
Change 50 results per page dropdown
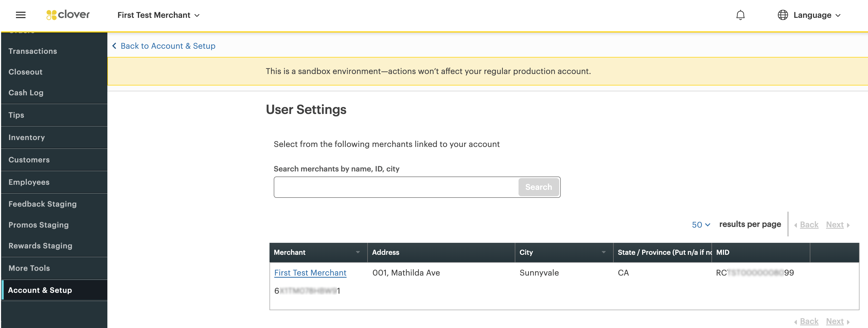pyautogui.click(x=701, y=225)
